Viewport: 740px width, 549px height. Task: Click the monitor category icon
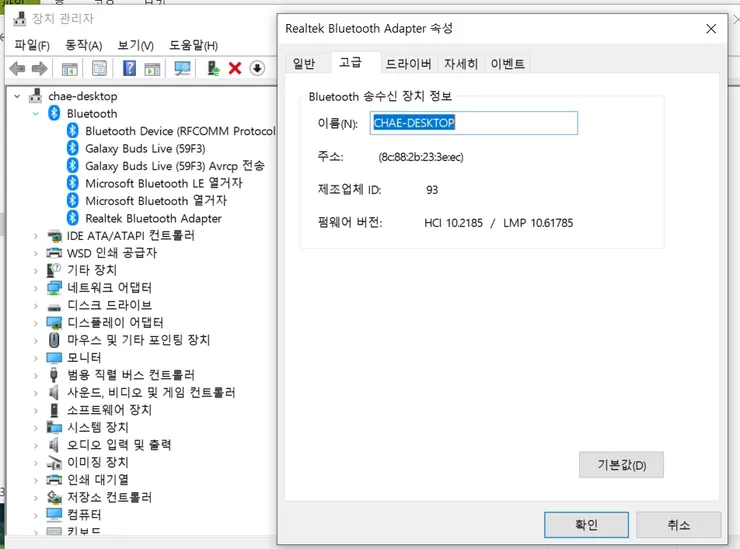(x=54, y=358)
